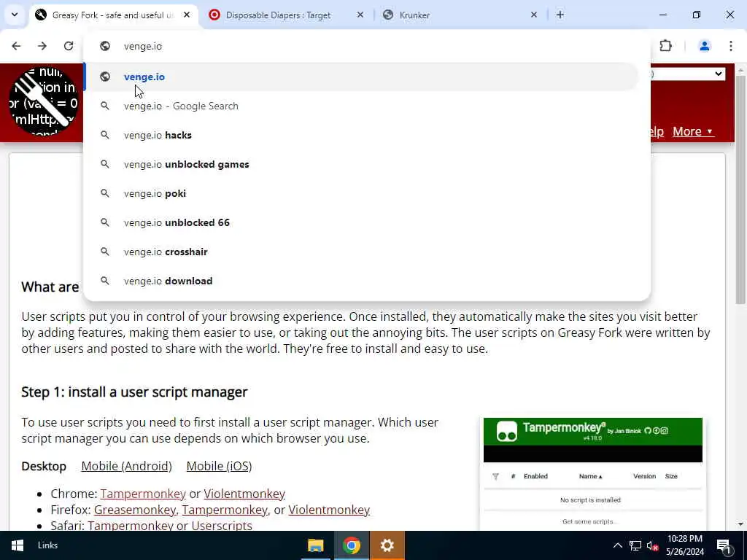Image resolution: width=747 pixels, height=560 pixels.
Task: Close the Krunker tab
Action: [x=533, y=15]
